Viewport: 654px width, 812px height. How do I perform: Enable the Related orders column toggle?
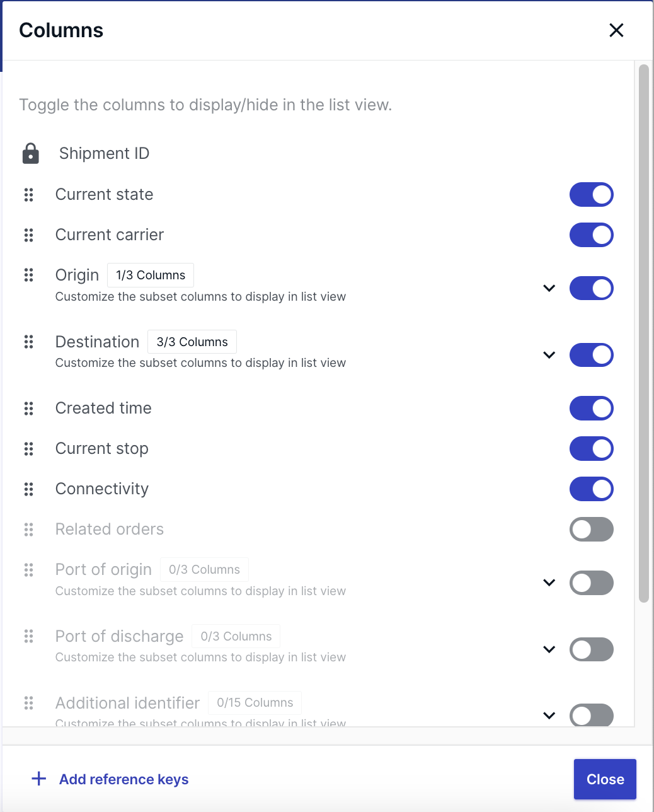591,530
